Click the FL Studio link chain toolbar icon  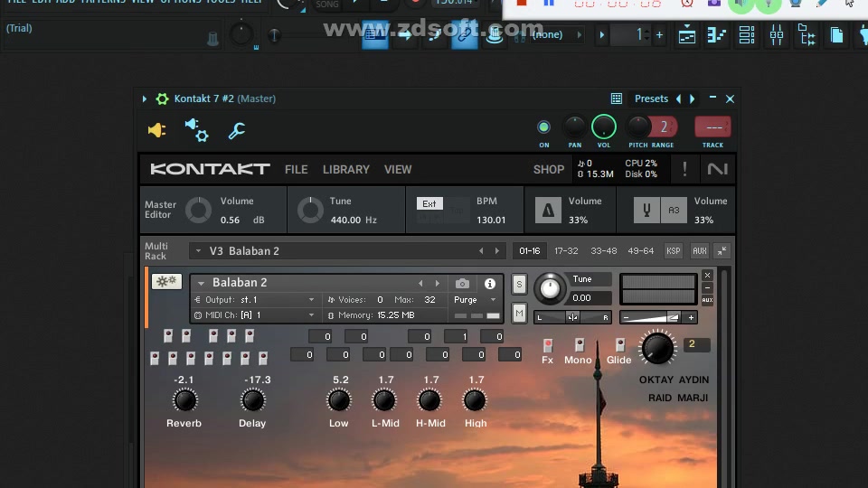(x=464, y=34)
